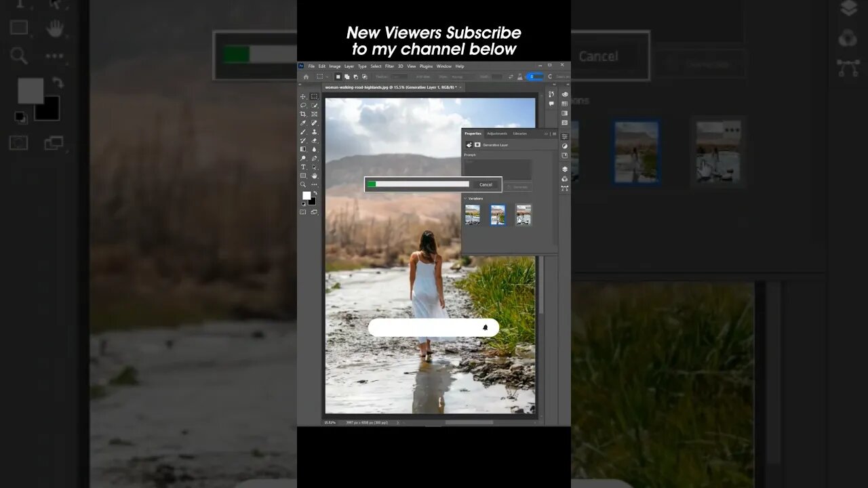The height and width of the screenshot is (488, 868).
Task: Open the Properties panel flyout menu
Action: (x=554, y=134)
